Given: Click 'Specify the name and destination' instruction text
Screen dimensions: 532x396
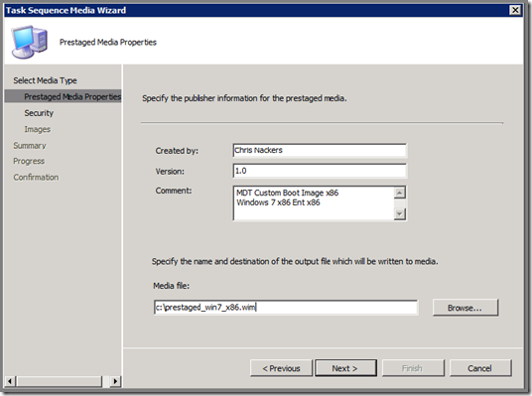Looking at the screenshot, I should point(295,261).
